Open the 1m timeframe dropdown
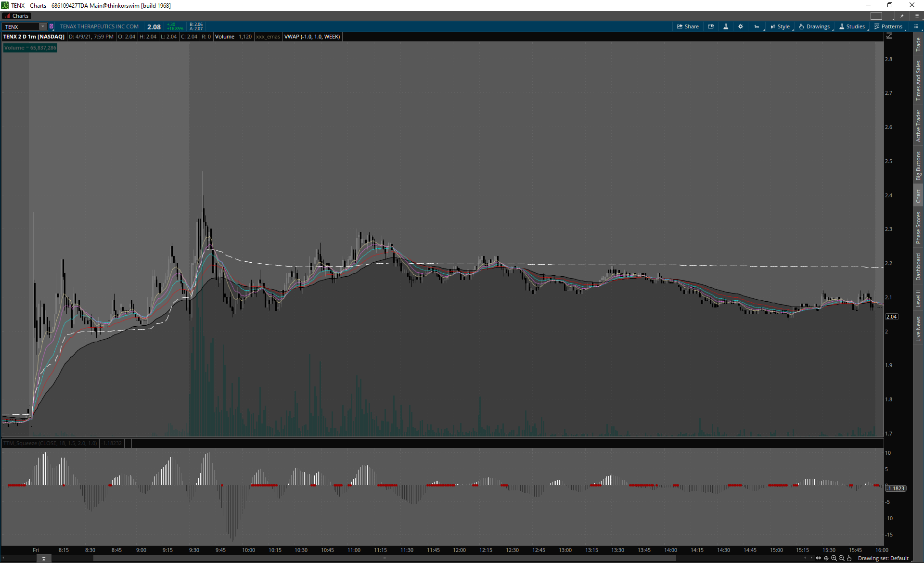 point(757,26)
